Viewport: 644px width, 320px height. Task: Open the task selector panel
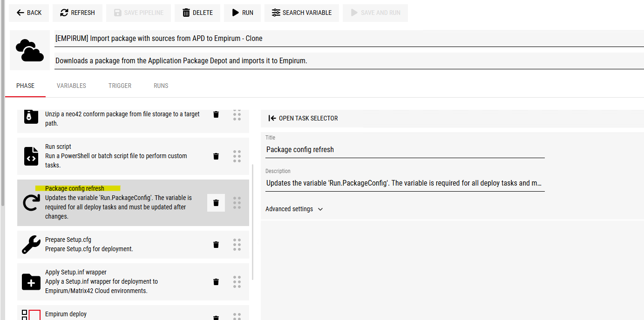[x=304, y=118]
